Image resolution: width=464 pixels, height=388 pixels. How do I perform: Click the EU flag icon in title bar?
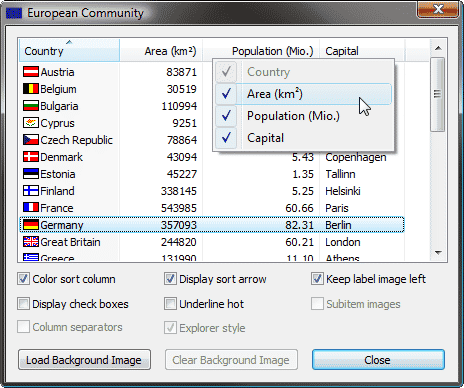(14, 13)
